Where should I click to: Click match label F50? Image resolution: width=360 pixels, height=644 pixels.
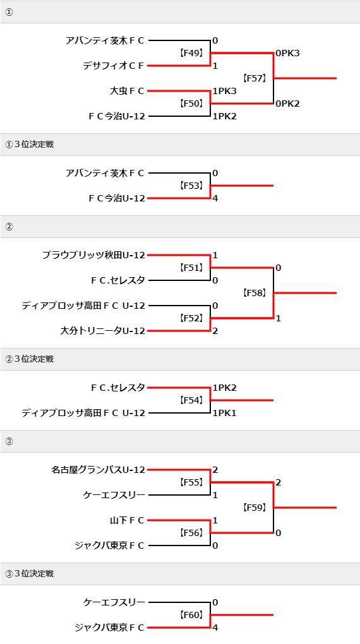(191, 104)
